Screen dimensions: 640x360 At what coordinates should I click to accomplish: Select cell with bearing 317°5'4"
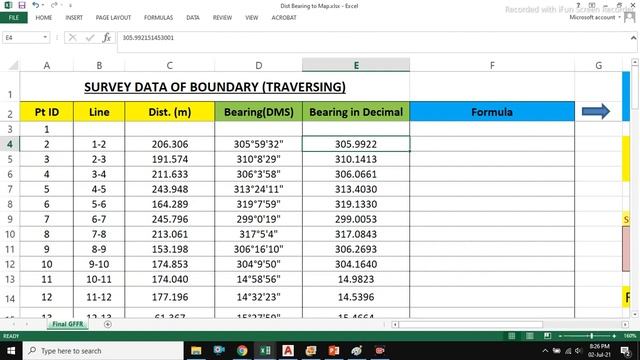258,234
